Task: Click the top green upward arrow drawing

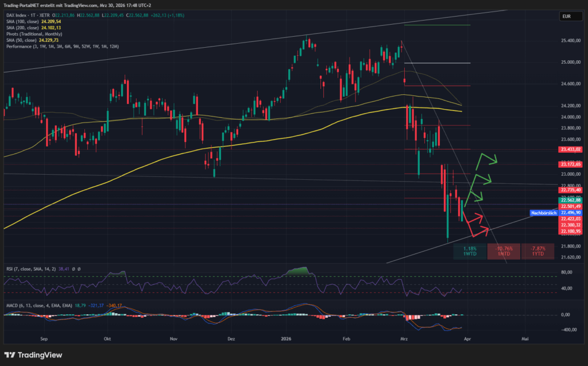Action: tap(486, 159)
